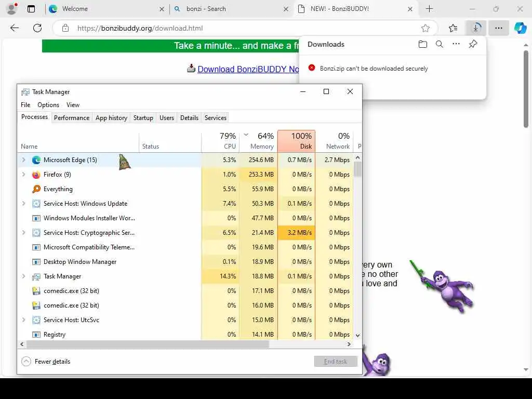532x399 pixels.
Task: Click the process list scroll-down arrow
Action: (x=357, y=335)
